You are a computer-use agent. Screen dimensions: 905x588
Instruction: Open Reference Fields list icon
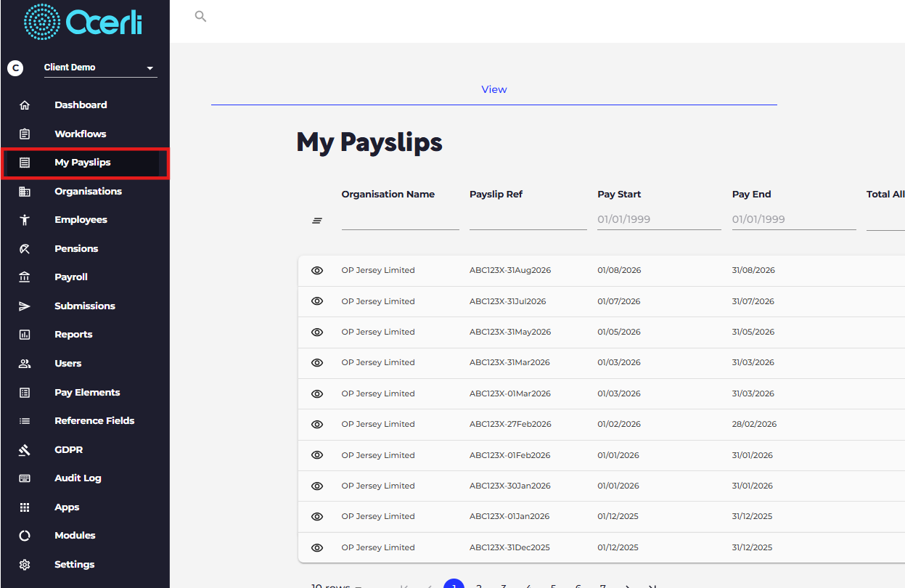coord(25,421)
